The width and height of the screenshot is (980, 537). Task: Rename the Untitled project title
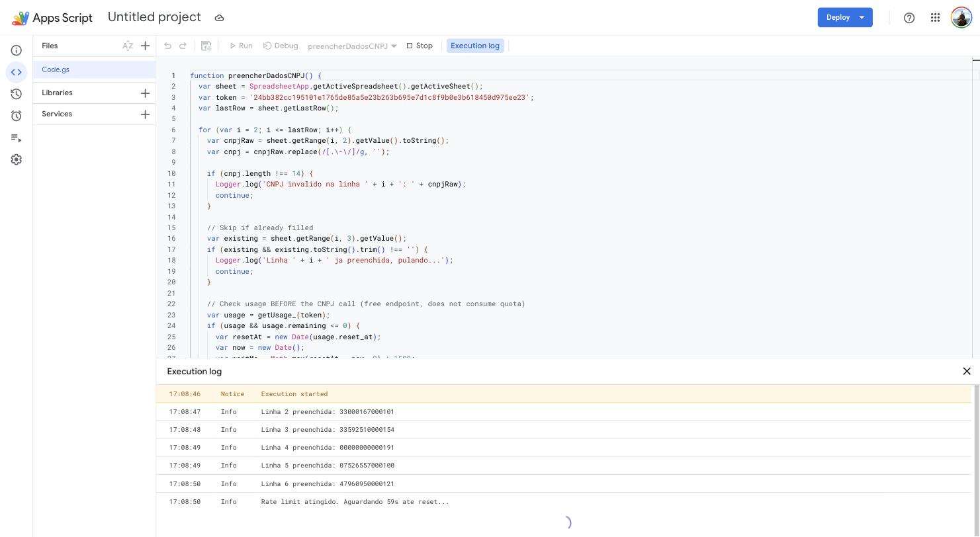154,17
